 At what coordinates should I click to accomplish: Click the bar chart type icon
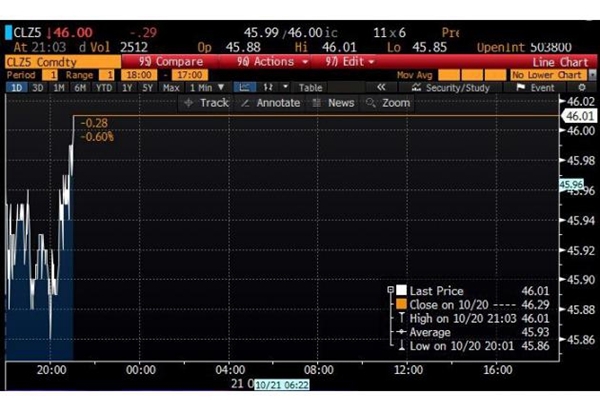(268, 88)
